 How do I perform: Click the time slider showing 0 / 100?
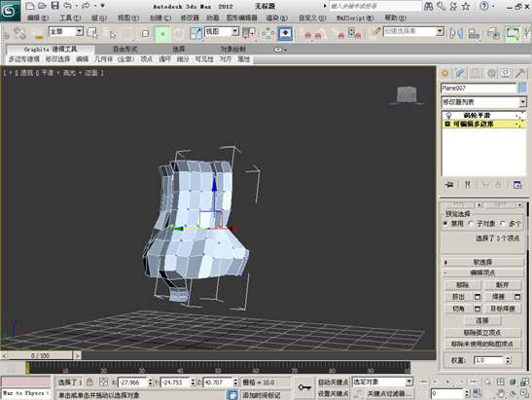click(40, 355)
